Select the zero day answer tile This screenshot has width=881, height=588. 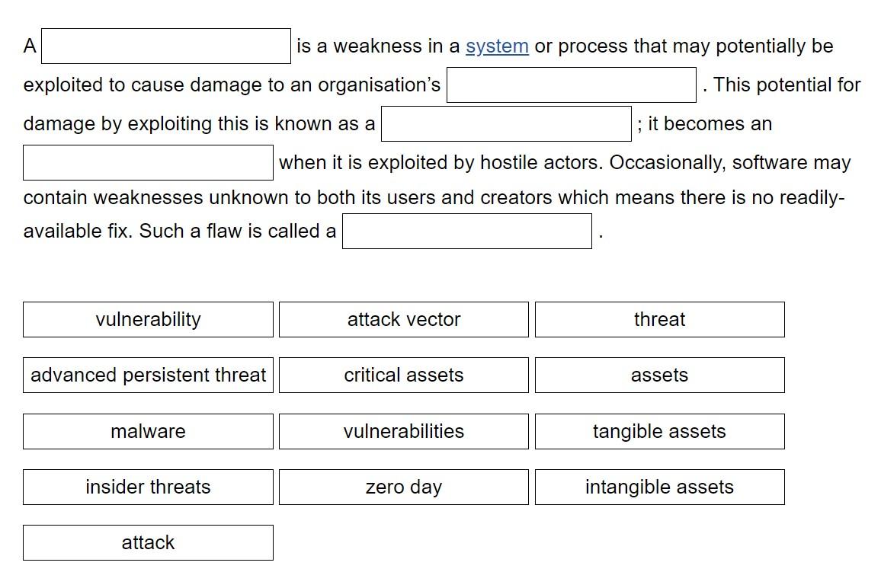403,487
